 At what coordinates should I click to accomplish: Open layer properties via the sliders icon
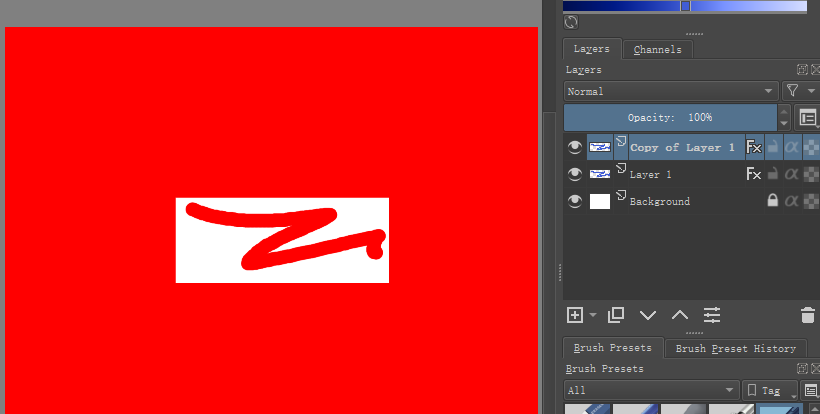coord(712,315)
